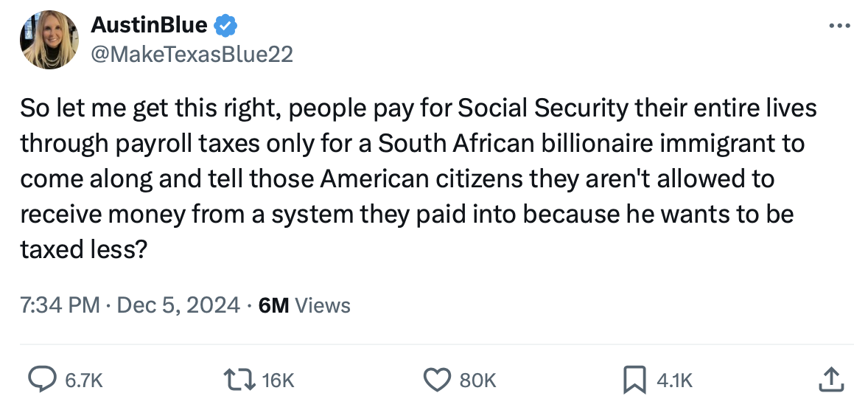Click the Dec 5, 2024 date

[x=177, y=305]
